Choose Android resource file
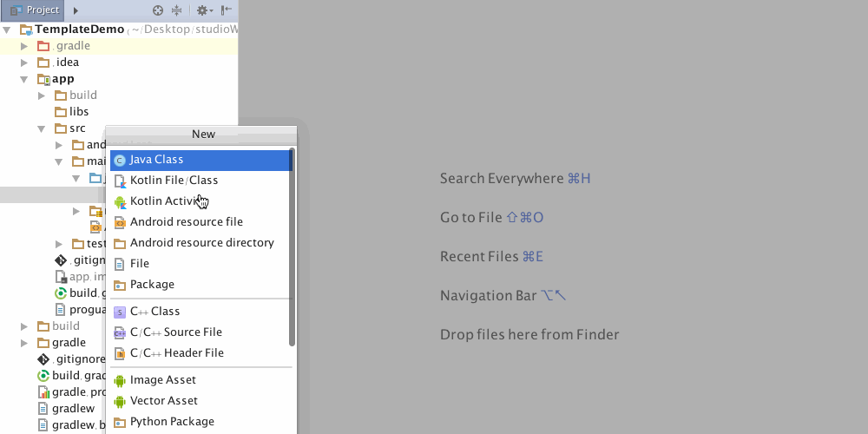This screenshot has width=868, height=434. (201, 222)
